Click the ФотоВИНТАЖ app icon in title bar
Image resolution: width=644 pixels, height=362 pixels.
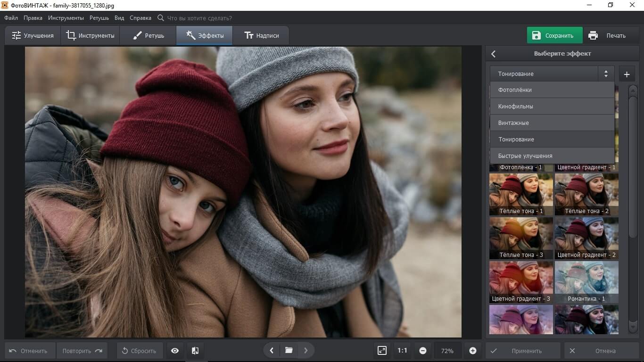[x=5, y=5]
